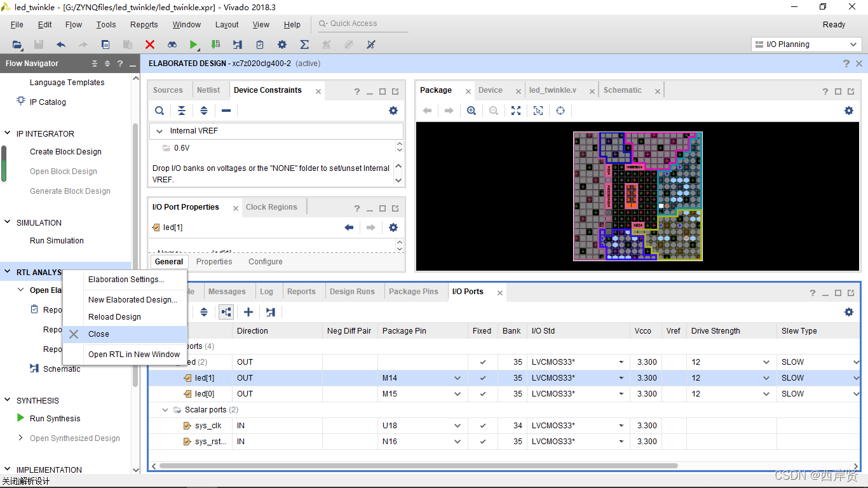Zoom in on the Package view
This screenshot has height=488, width=868.
[x=471, y=111]
